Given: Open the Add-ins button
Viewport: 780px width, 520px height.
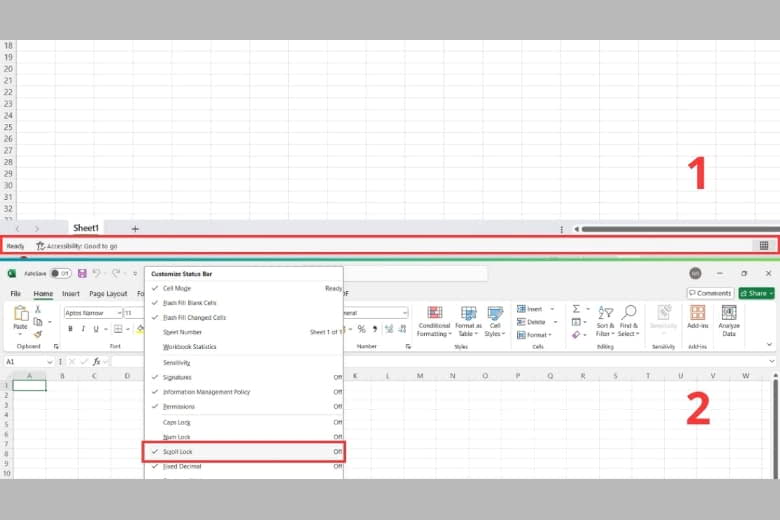Looking at the screenshot, I should tap(697, 314).
